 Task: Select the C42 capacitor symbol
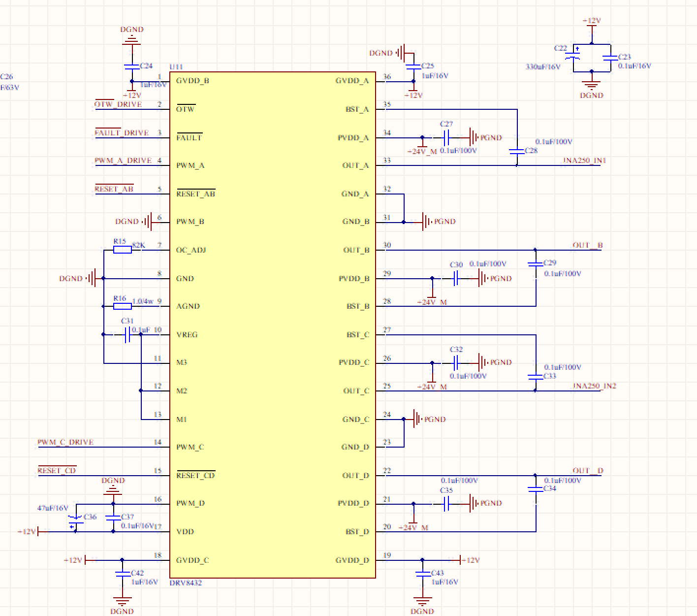click(122, 574)
